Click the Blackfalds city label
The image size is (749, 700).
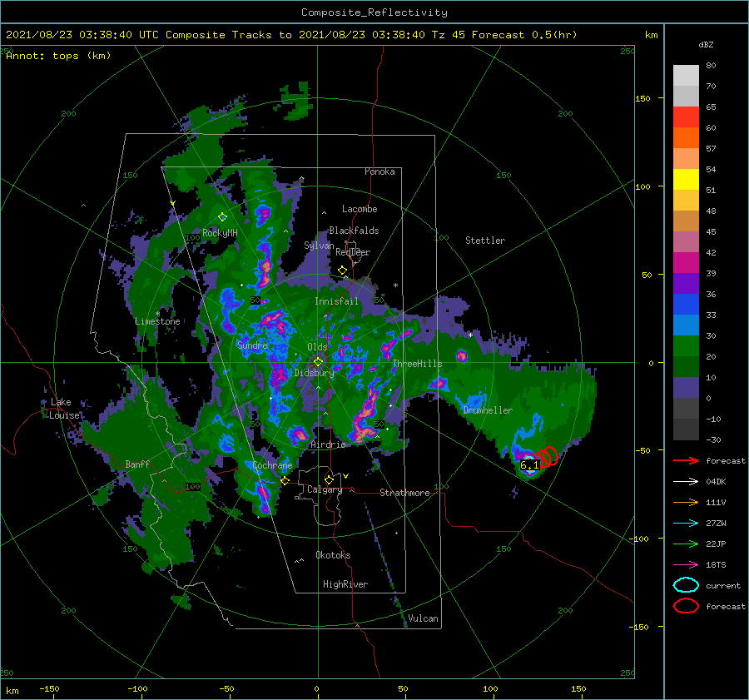click(354, 231)
